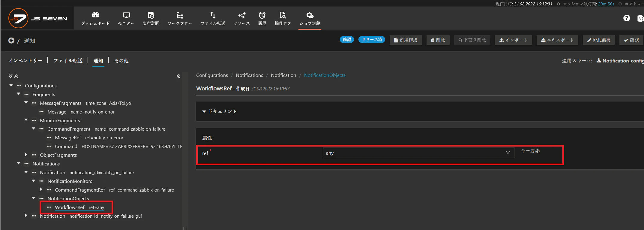Click the JS7 logo
Image resolution: width=644 pixels, height=230 pixels.
pos(37,18)
